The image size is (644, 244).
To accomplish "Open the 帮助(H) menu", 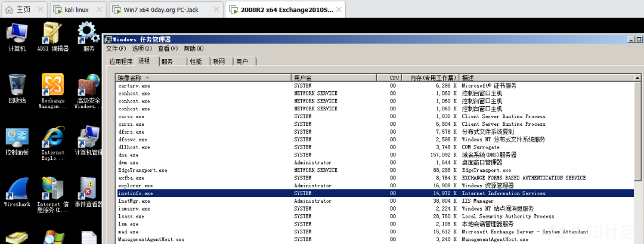I will 193,48.
